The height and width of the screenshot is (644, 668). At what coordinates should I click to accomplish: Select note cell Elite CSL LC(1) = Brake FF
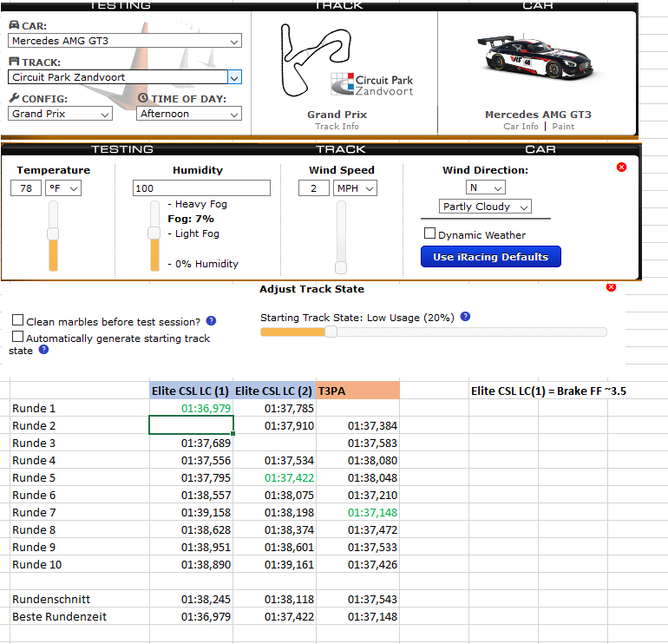(x=548, y=391)
